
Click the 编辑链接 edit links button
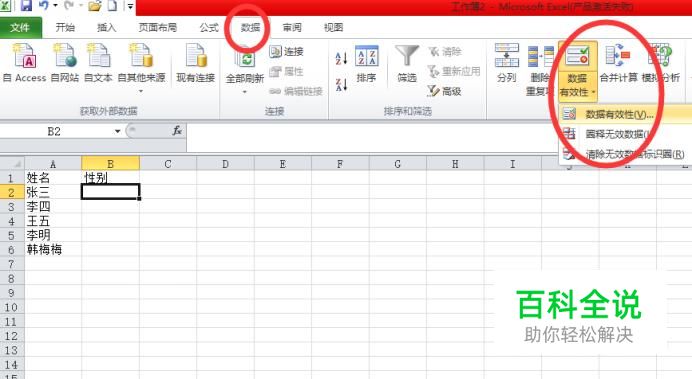pos(296,91)
